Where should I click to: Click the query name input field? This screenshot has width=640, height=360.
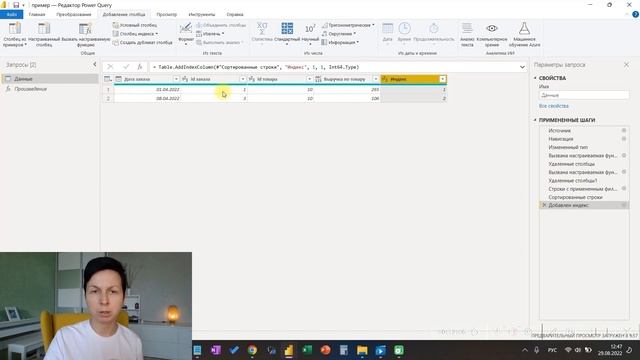click(x=584, y=95)
